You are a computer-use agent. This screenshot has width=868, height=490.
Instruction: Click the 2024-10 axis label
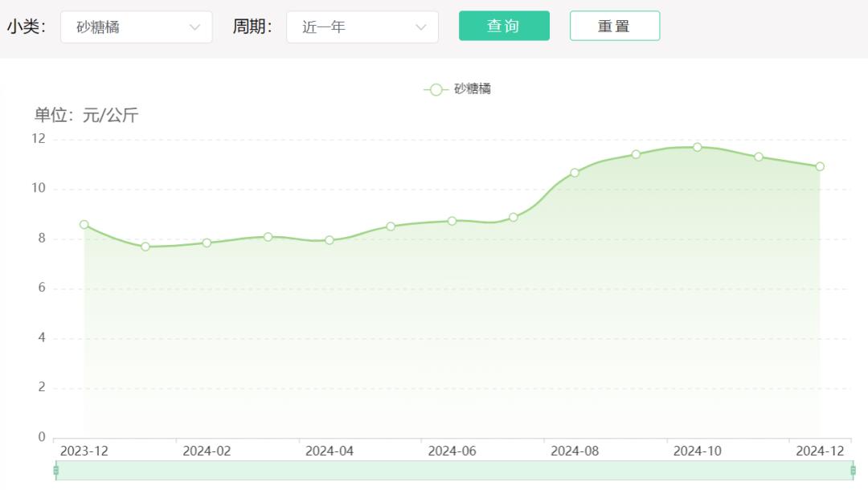click(698, 451)
